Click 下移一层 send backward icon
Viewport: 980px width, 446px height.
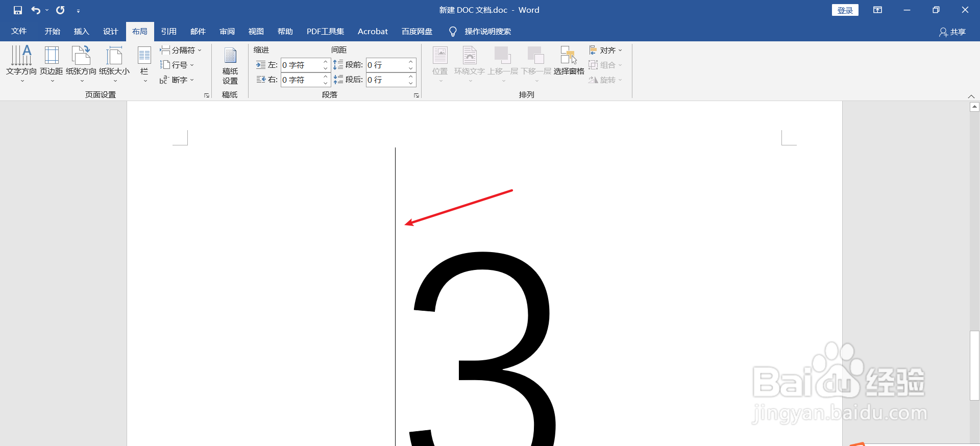(x=536, y=64)
